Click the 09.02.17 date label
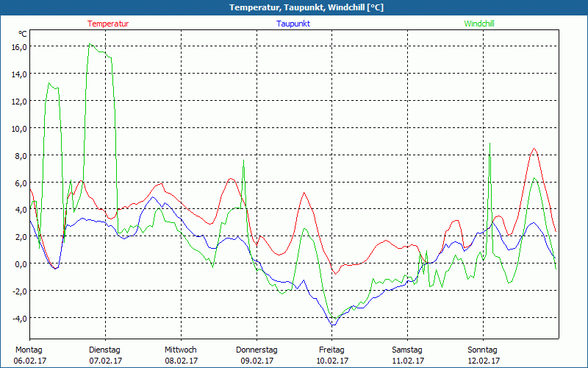This screenshot has height=368, width=588. point(257,361)
